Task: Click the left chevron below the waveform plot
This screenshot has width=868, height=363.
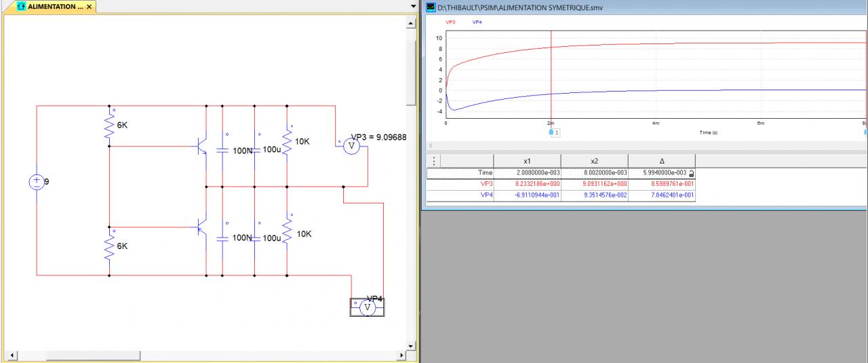Action: [431, 146]
